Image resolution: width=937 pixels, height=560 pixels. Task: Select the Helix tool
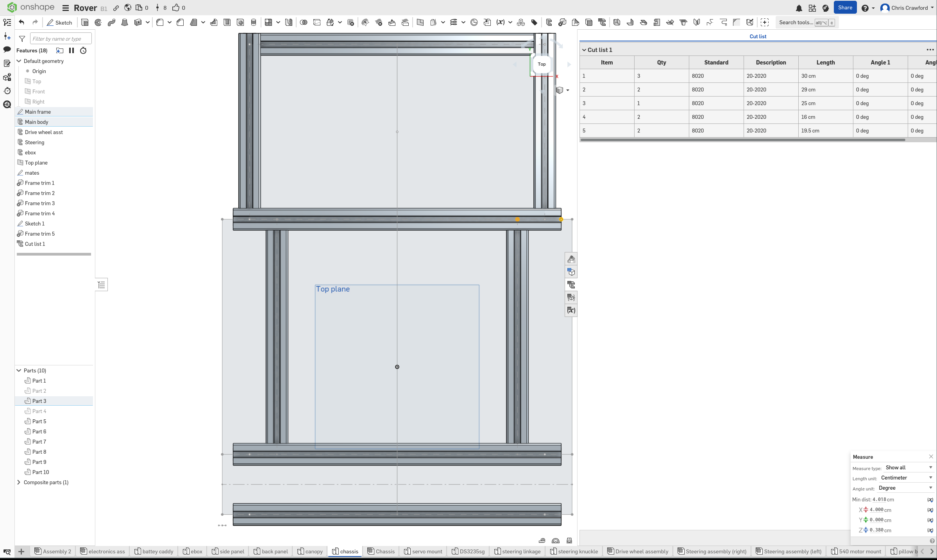(x=454, y=22)
